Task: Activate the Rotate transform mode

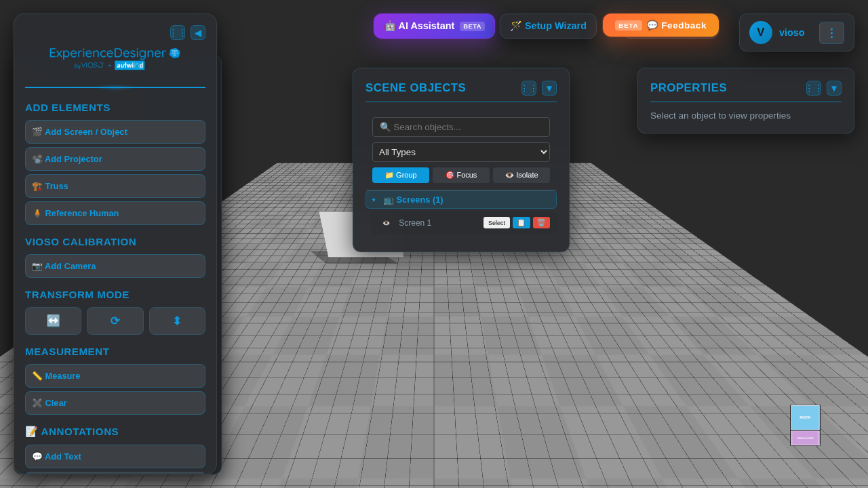Action: pyautogui.click(x=115, y=321)
